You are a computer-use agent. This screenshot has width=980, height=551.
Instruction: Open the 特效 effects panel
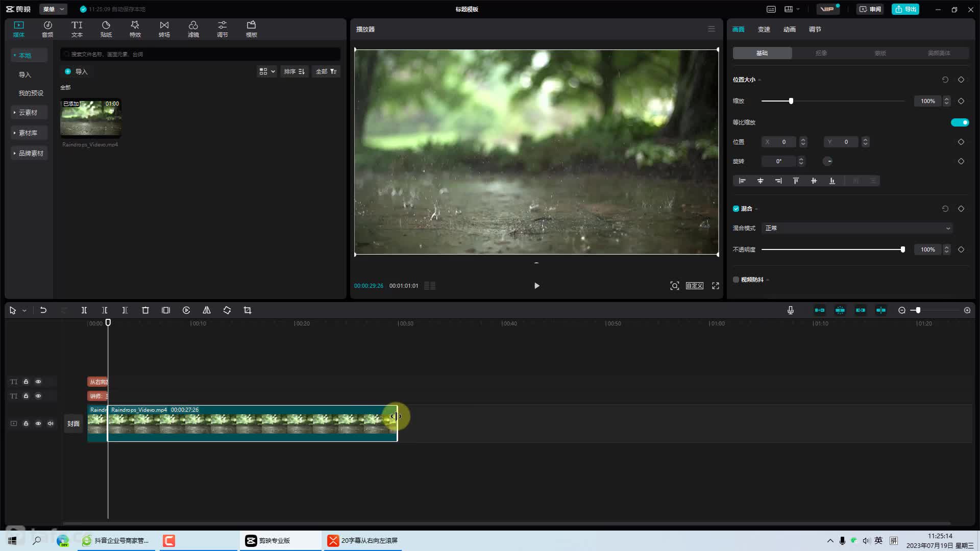[135, 29]
